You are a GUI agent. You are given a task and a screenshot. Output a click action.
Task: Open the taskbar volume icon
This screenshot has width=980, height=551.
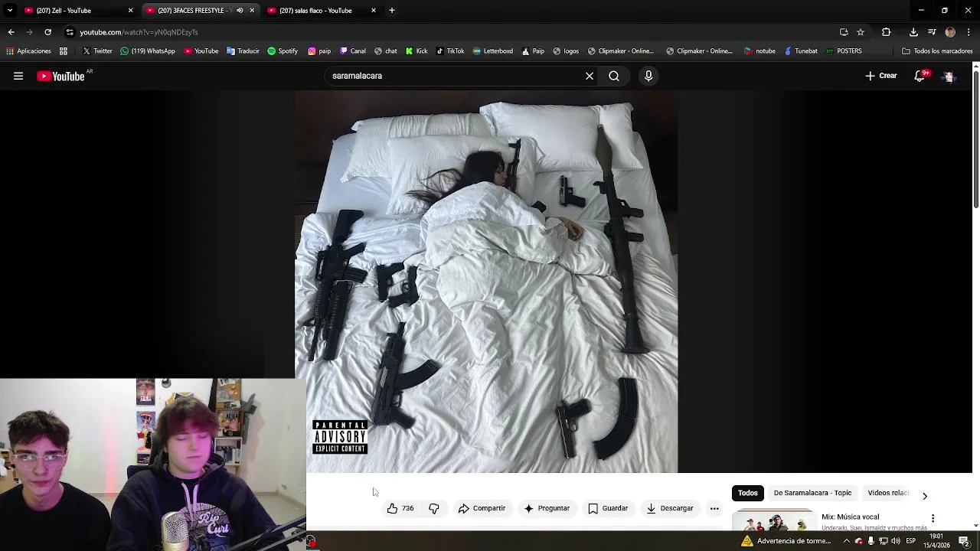(895, 541)
